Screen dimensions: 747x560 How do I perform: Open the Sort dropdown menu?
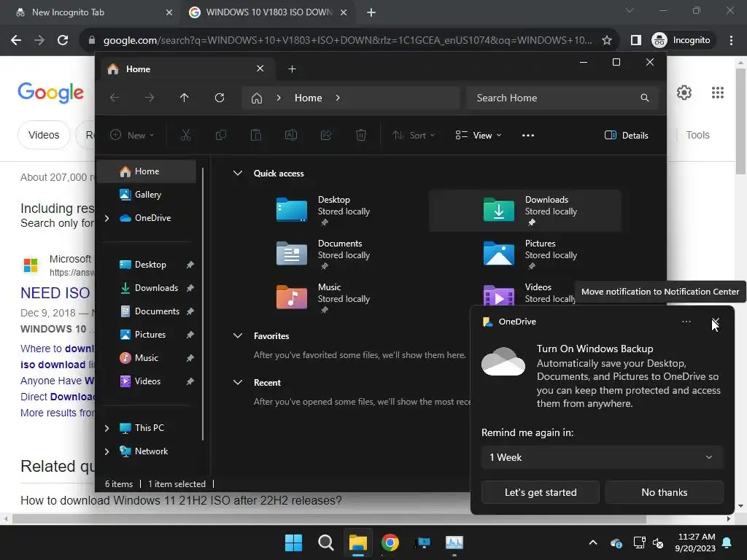click(414, 135)
